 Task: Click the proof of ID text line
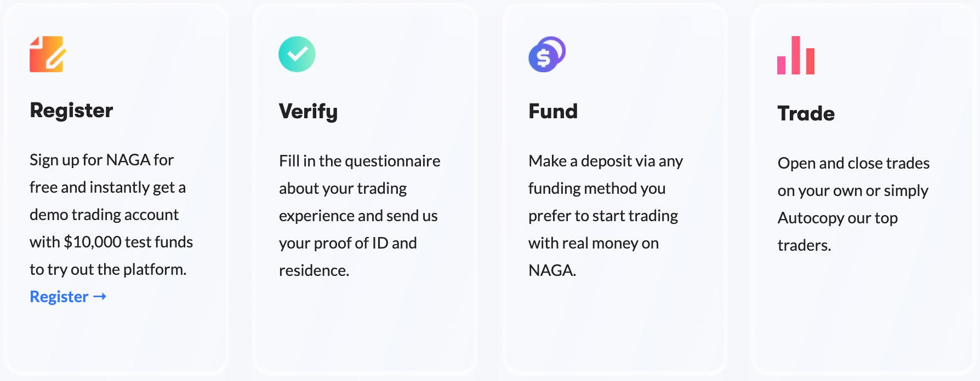348,243
